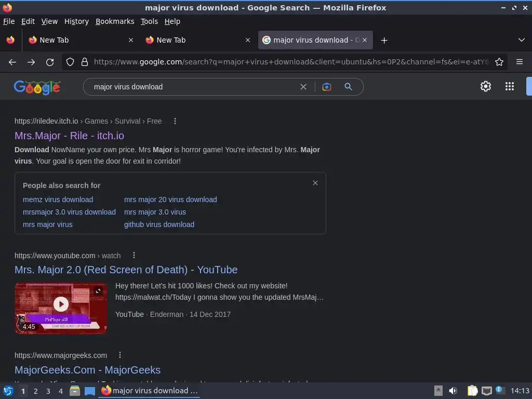Screen dimensions: 532x399
Task: Expand the video preview via corner icon
Action: click(98, 291)
